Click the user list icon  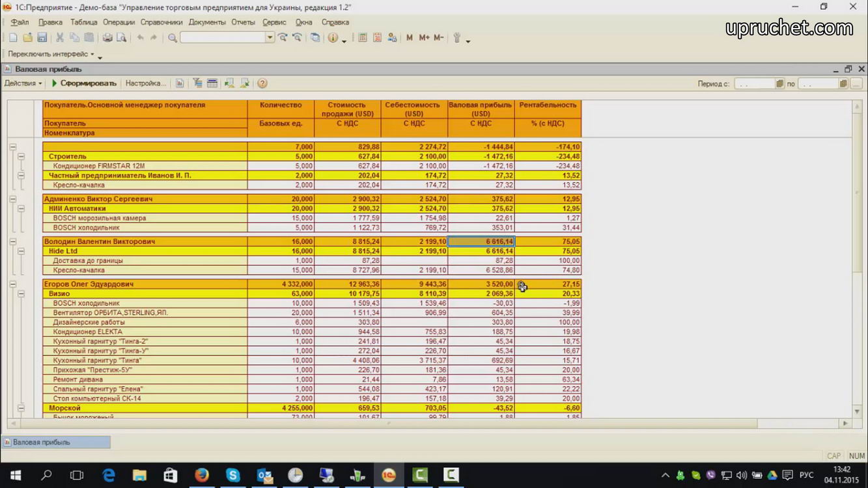[392, 38]
